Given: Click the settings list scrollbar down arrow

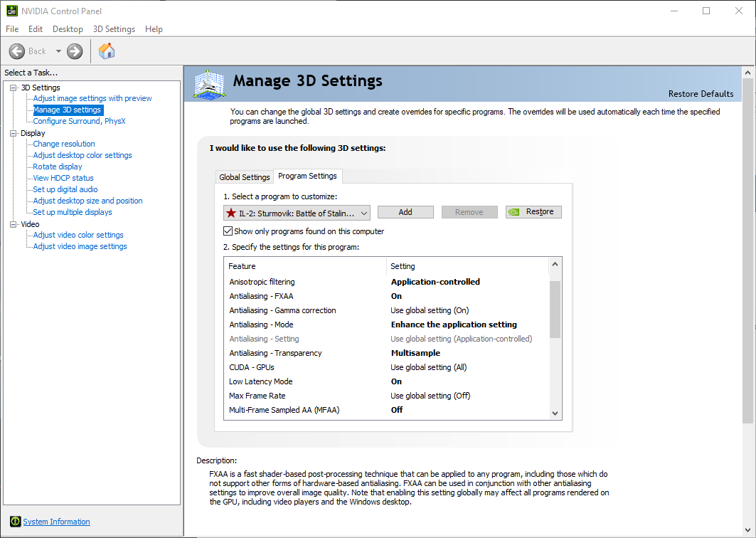Looking at the screenshot, I should tap(555, 413).
